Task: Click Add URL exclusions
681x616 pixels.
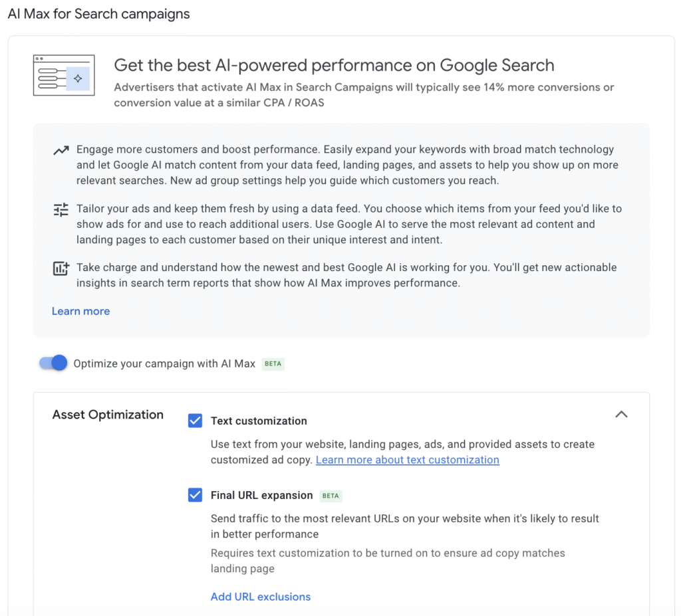Action: click(x=260, y=597)
